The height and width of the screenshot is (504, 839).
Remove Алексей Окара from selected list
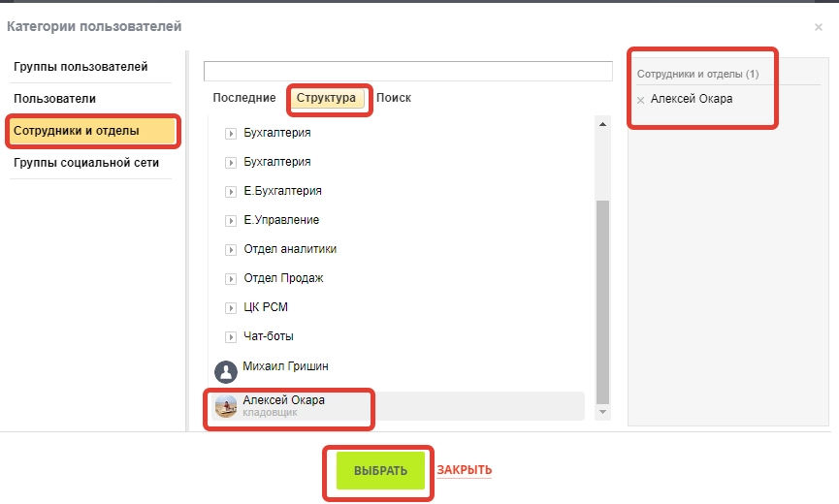[640, 100]
